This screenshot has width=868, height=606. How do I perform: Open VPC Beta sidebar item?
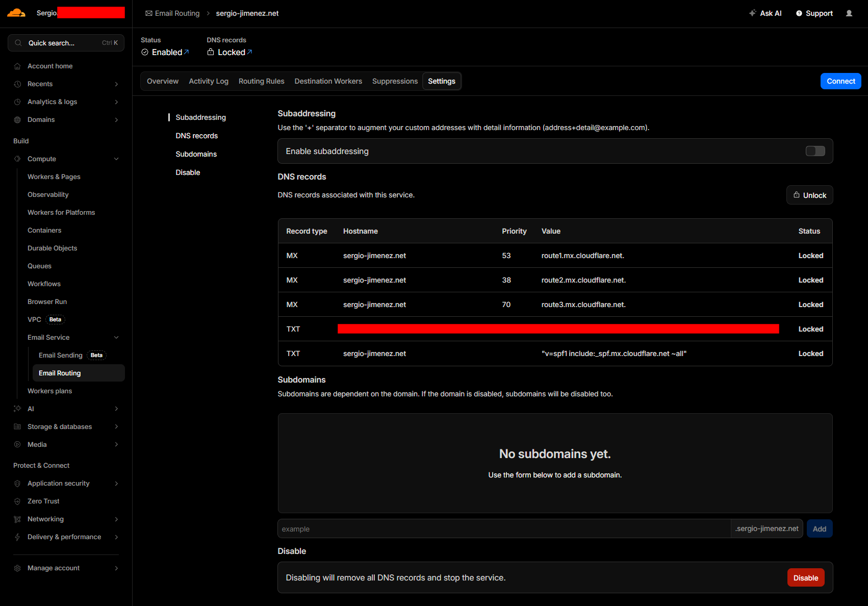[46, 320]
